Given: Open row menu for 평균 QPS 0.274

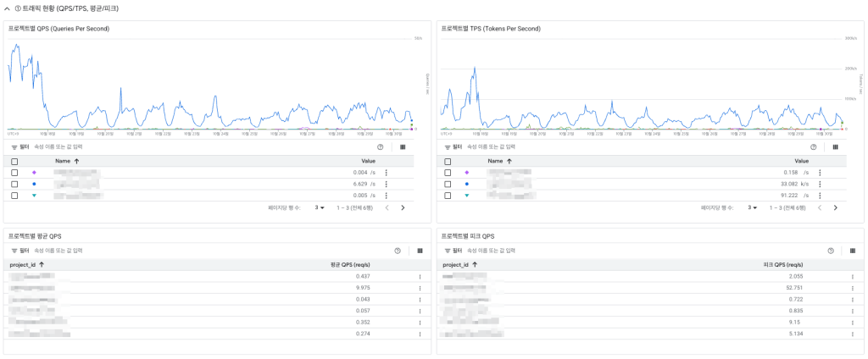Looking at the screenshot, I should coord(420,334).
